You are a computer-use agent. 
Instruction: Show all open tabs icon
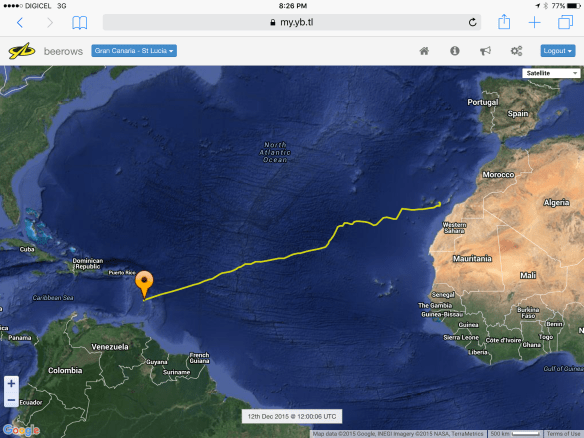coord(565,22)
